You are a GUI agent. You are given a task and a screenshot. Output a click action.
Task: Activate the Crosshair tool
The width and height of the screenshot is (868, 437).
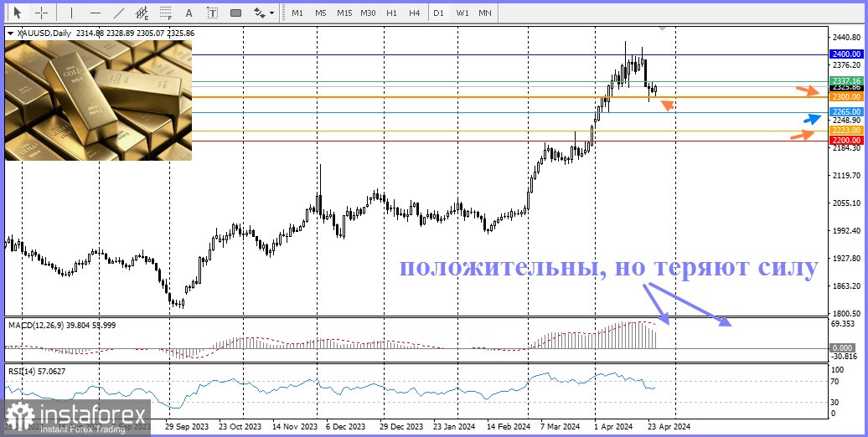coord(42,13)
